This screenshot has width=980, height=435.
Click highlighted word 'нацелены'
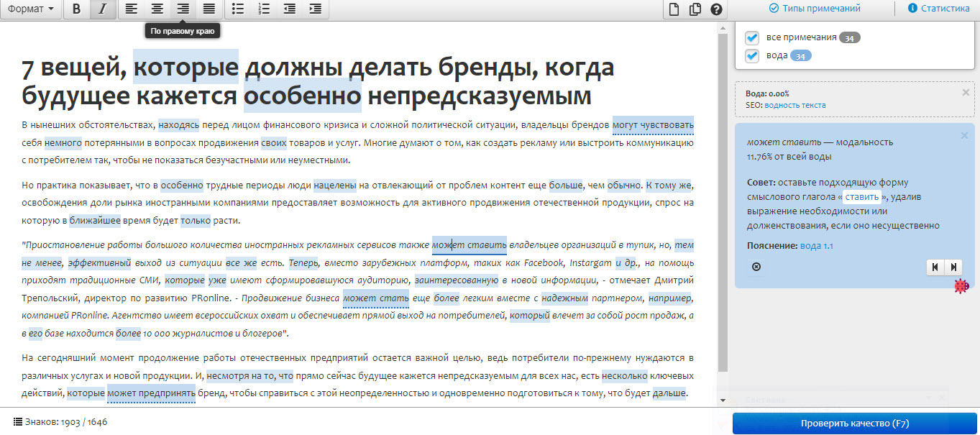click(335, 185)
